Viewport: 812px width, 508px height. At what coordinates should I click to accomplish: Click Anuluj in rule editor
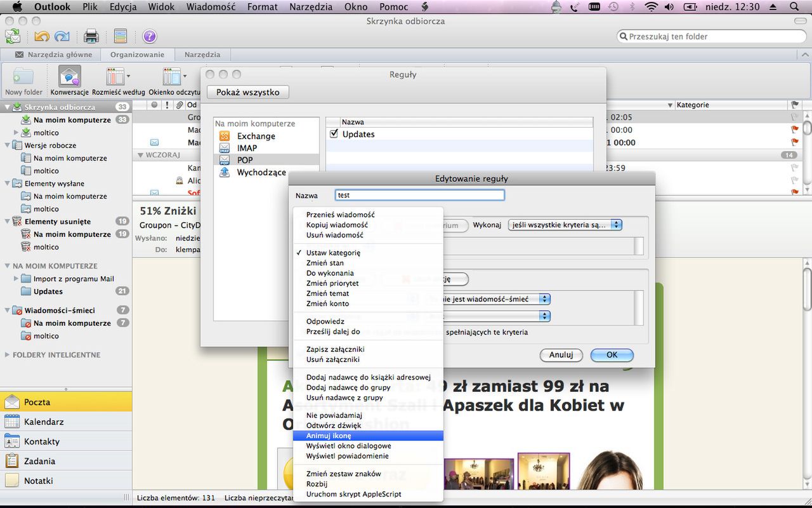(561, 355)
